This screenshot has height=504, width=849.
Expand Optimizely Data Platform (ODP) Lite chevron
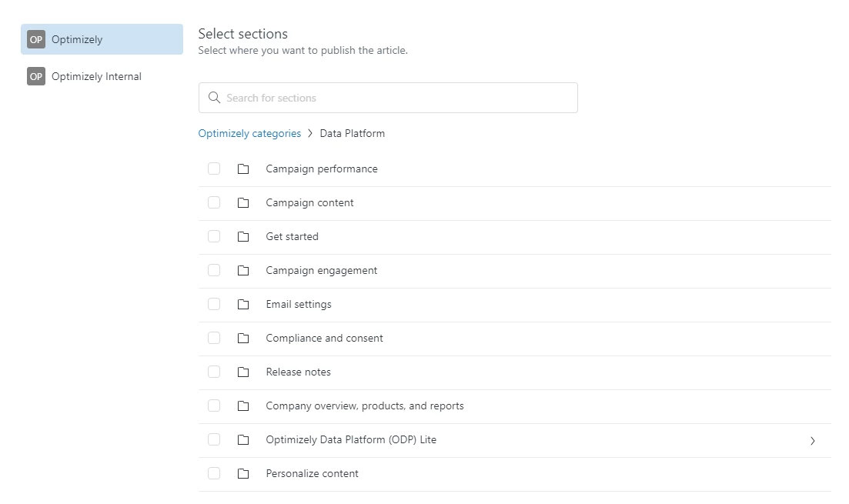tap(813, 441)
